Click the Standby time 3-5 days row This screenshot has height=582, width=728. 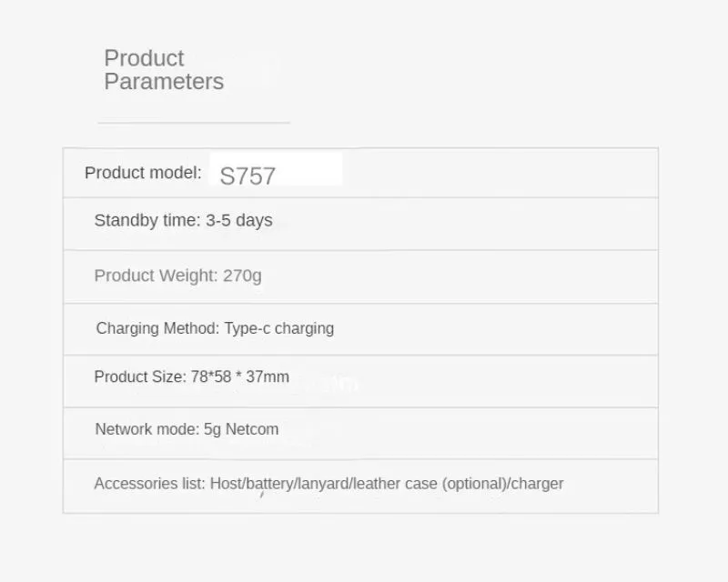(360, 224)
